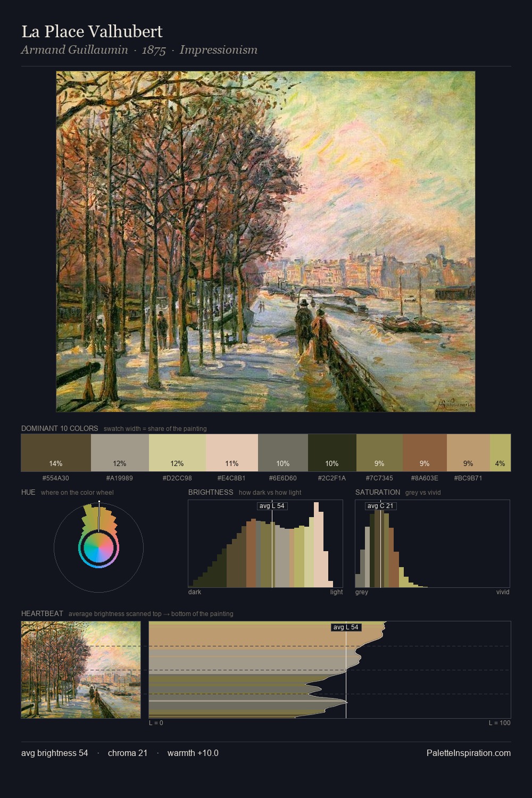This screenshot has width=532, height=798.
Task: Click the small 4% khaki swatch
Action: tap(500, 453)
